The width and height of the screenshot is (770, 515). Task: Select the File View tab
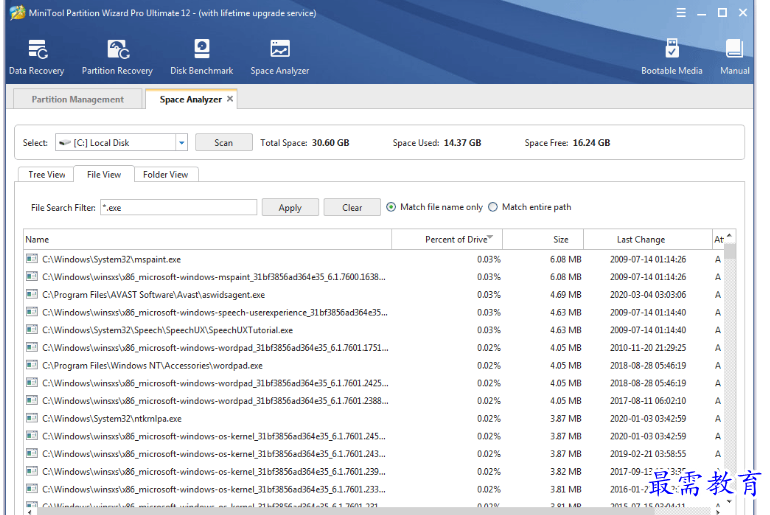(104, 174)
